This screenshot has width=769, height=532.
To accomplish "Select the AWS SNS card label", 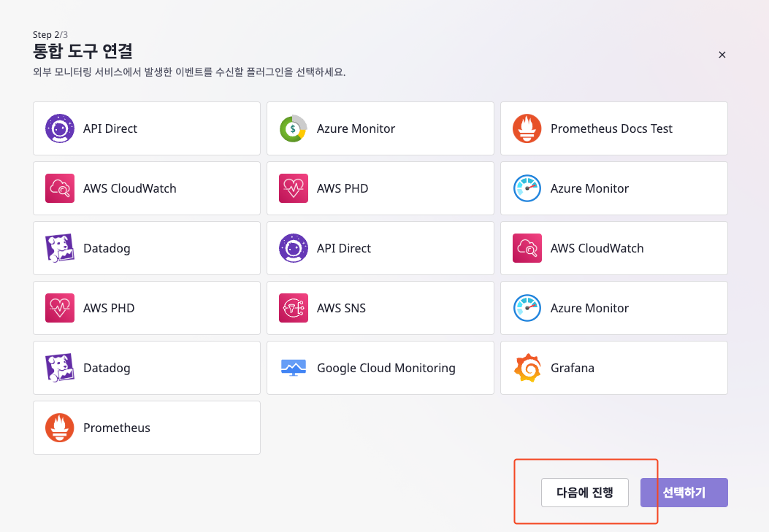I will (x=341, y=308).
